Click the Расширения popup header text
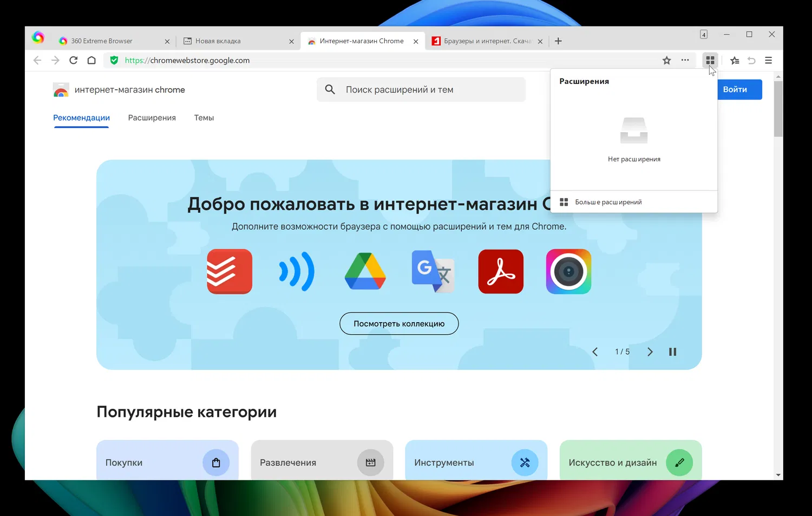The height and width of the screenshot is (516, 812). coord(584,81)
